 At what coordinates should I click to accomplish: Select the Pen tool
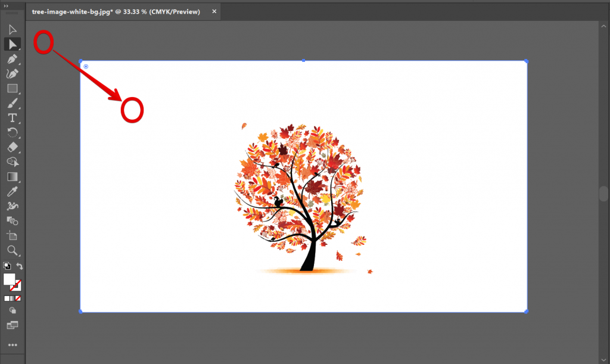[13, 58]
